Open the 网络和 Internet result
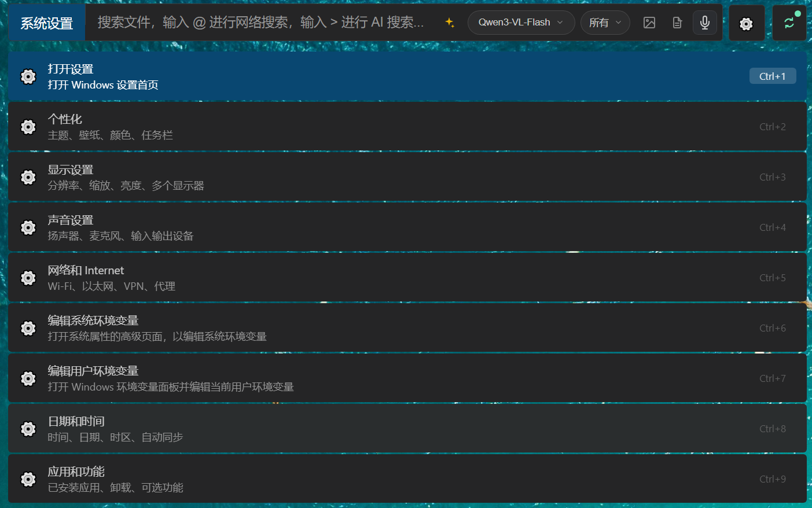The image size is (812, 508). 407,278
